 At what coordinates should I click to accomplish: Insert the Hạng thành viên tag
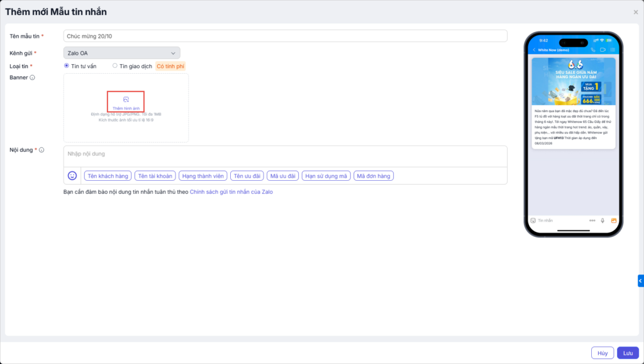203,176
